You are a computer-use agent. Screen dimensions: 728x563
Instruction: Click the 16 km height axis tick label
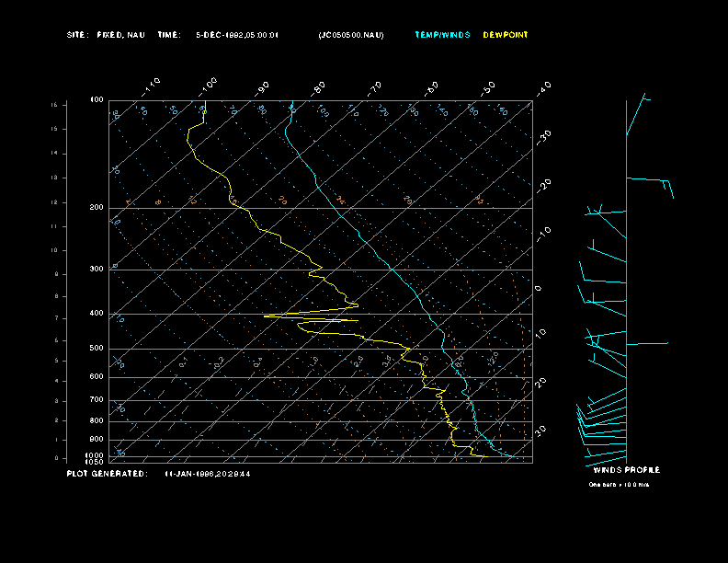[x=54, y=105]
